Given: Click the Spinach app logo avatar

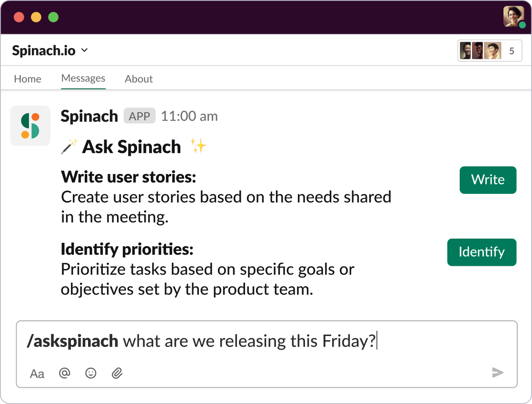Looking at the screenshot, I should (30, 125).
